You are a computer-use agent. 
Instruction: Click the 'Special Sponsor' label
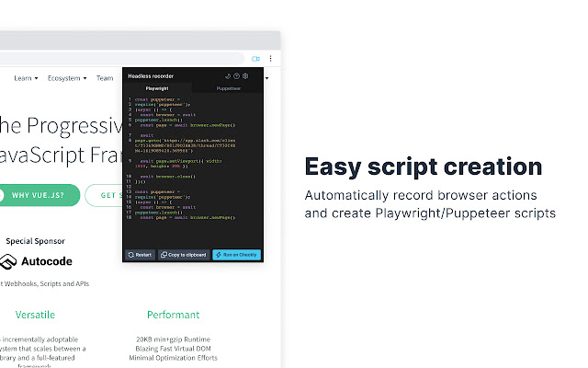[36, 241]
